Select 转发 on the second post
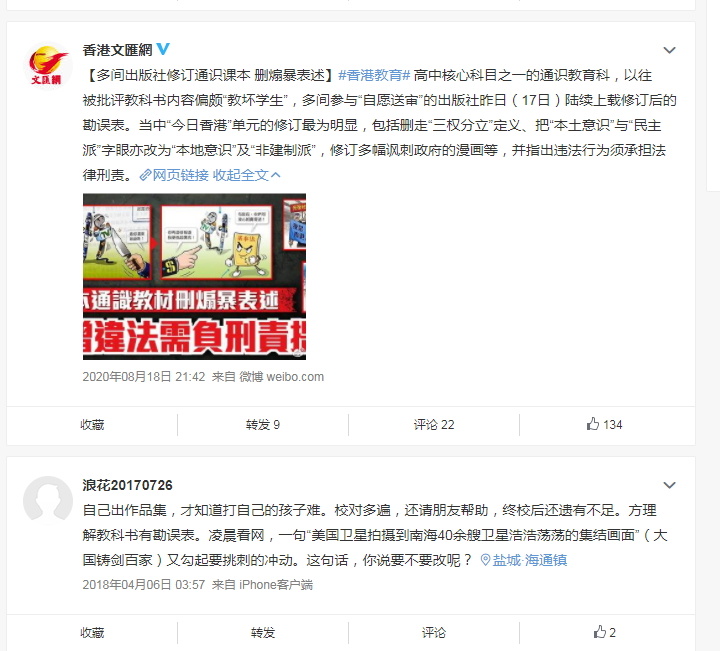This screenshot has height=651, width=720. click(x=263, y=633)
